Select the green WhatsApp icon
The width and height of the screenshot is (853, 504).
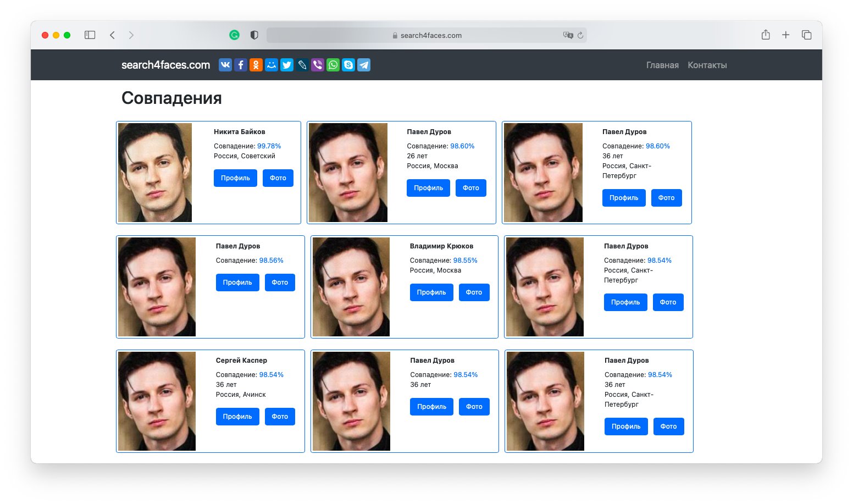coord(333,65)
